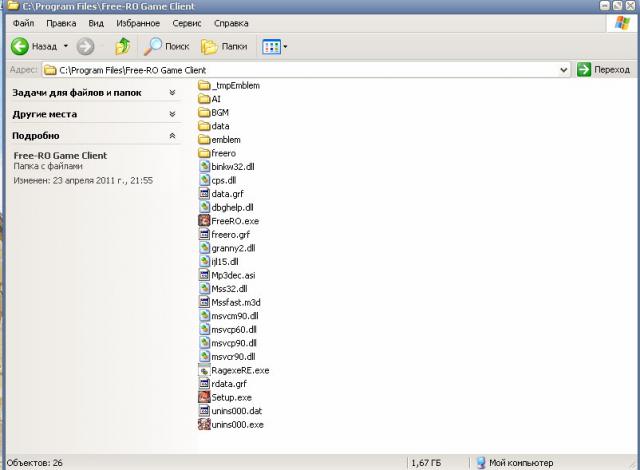The width and height of the screenshot is (640, 470).
Task: Open the Справка menu
Action: pos(231,23)
